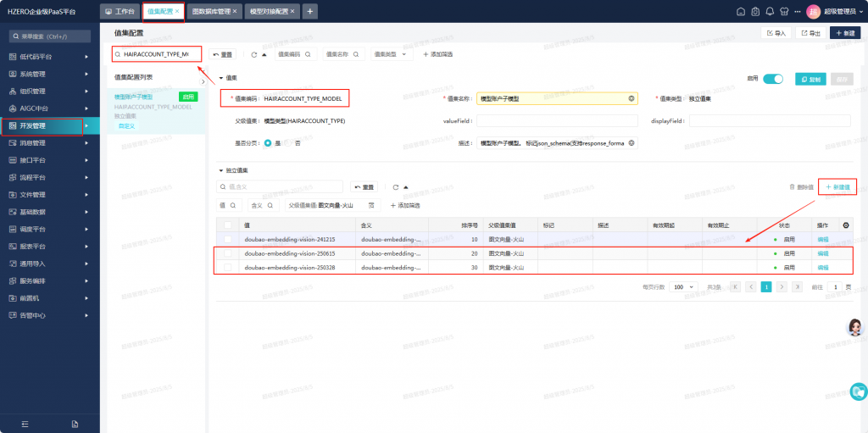Image resolution: width=868 pixels, height=433 pixels.
Task: Switch to the 工作台 tab
Action: (119, 11)
